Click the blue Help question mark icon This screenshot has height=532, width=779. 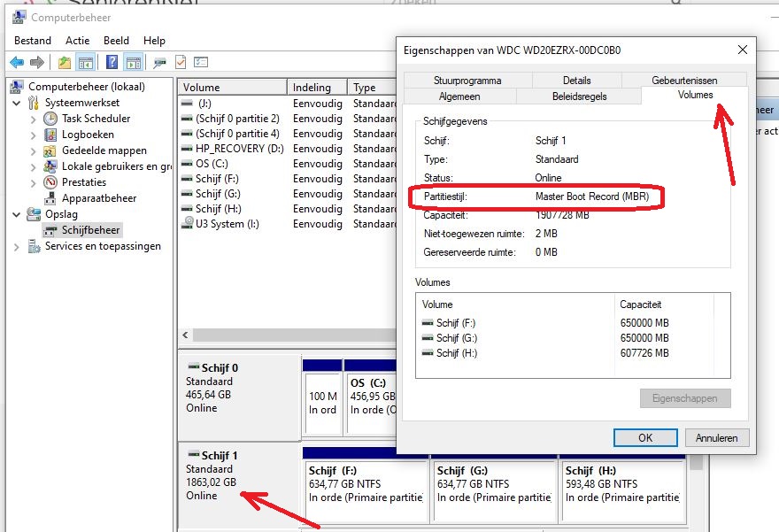click(x=112, y=62)
